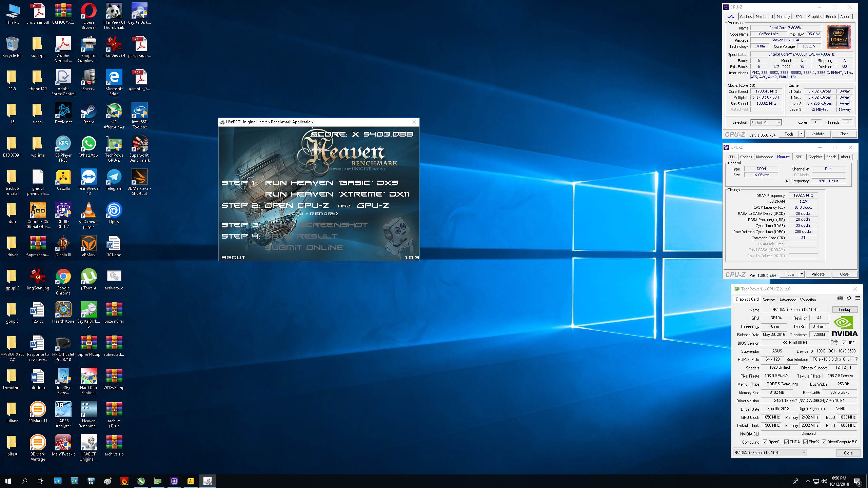
Task: Click Lookup button in GPU-Z
Action: click(845, 309)
